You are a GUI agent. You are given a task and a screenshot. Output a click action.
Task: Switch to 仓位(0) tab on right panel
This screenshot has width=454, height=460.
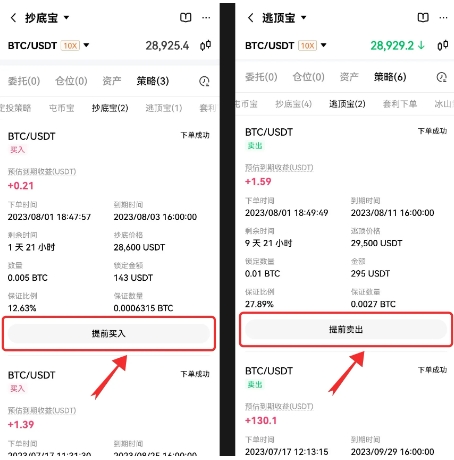click(309, 77)
